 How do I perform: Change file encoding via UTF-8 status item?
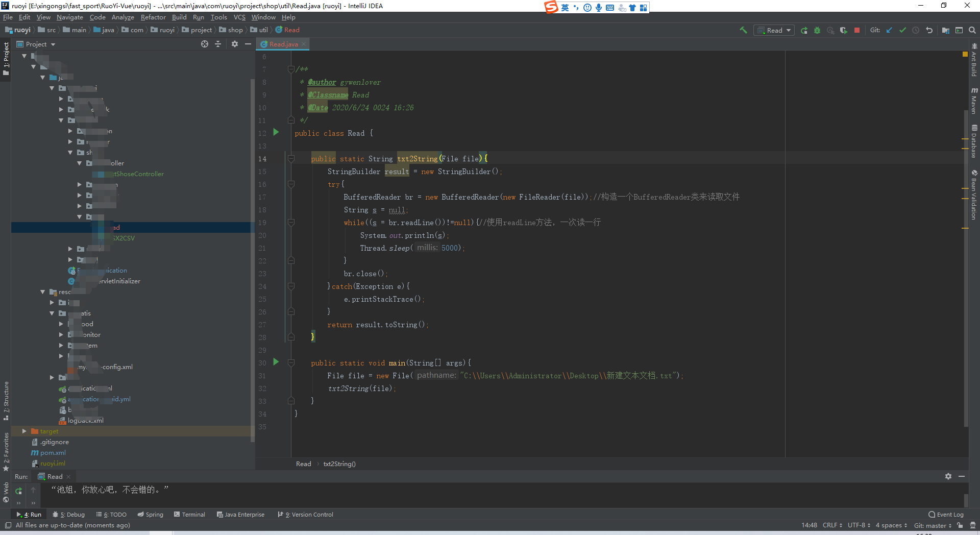click(859, 525)
